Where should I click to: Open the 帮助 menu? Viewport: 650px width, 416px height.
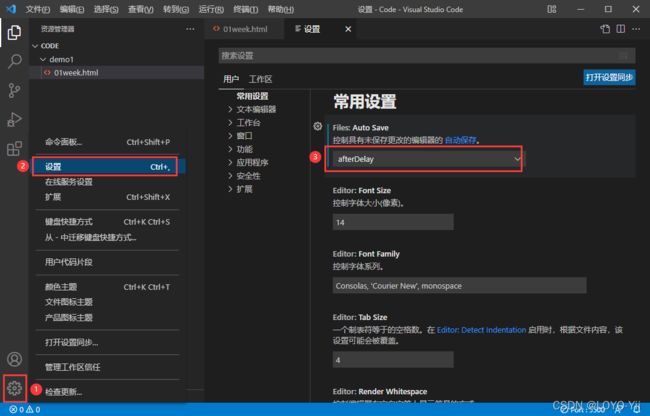point(281,9)
